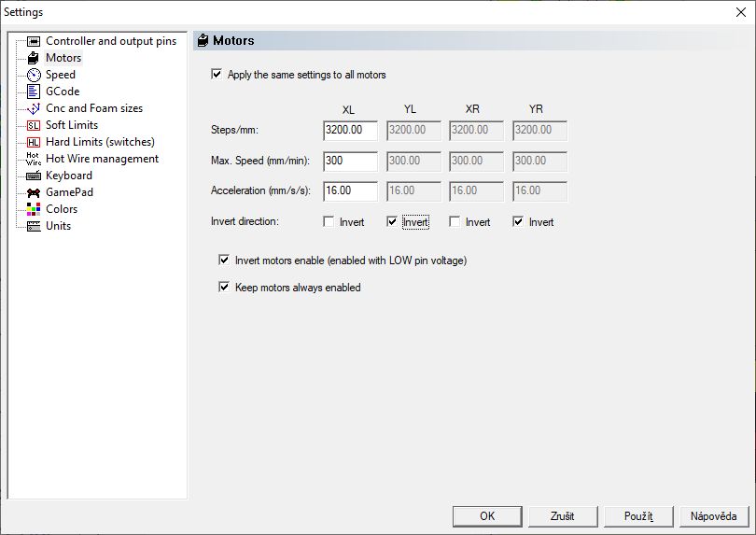Disable Keep motors always enabled

click(x=224, y=288)
